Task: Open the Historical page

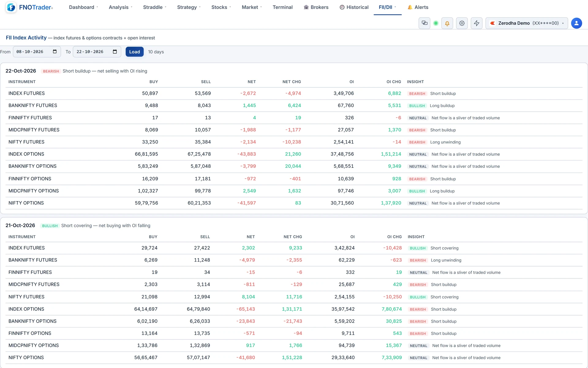Action: 354,7
